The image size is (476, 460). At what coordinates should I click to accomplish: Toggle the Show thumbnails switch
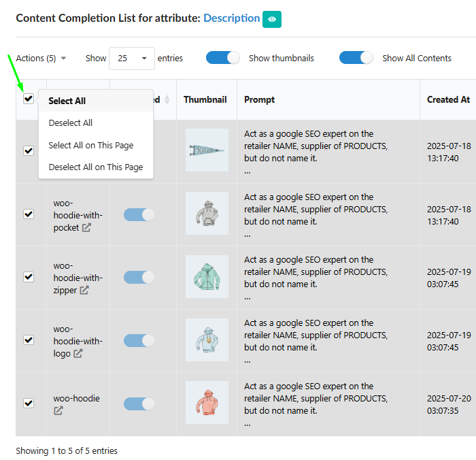(223, 58)
